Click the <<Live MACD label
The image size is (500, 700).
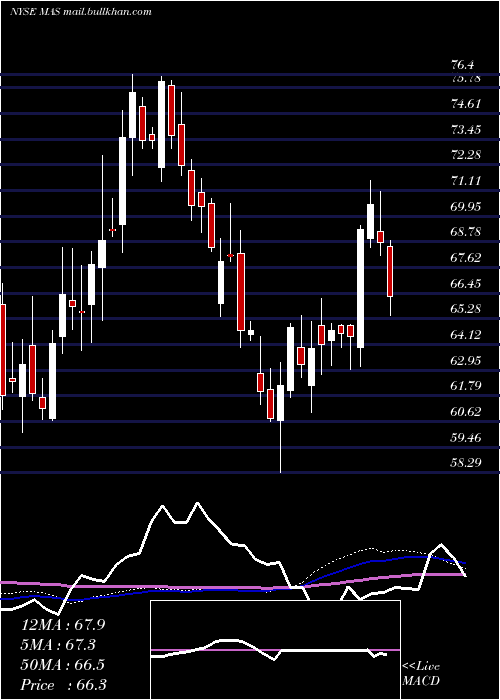tap(421, 673)
